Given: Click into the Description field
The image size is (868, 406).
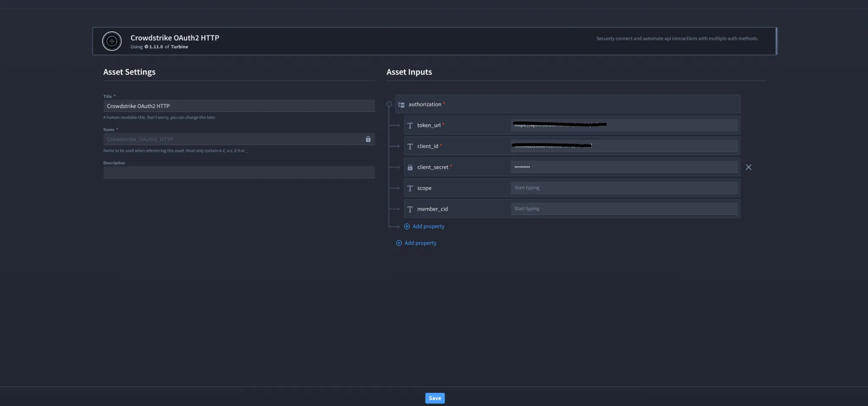Looking at the screenshot, I should [x=239, y=172].
